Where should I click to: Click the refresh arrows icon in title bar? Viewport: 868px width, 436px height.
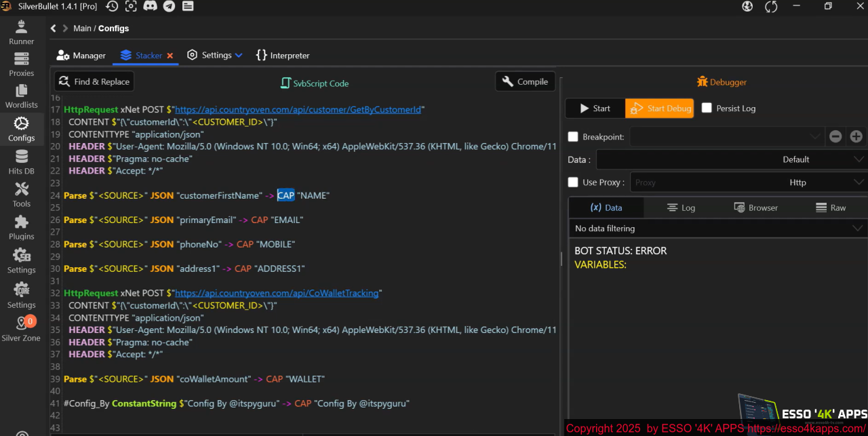coord(771,6)
